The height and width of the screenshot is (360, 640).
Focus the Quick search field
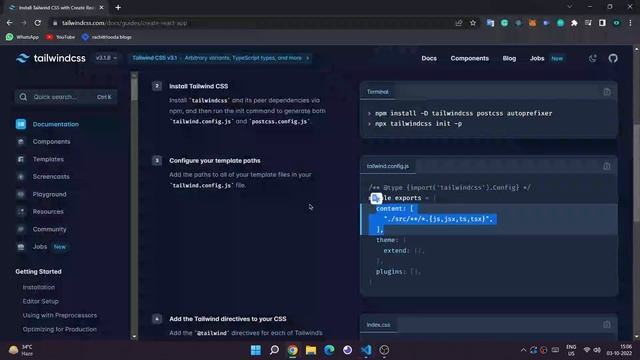click(66, 97)
